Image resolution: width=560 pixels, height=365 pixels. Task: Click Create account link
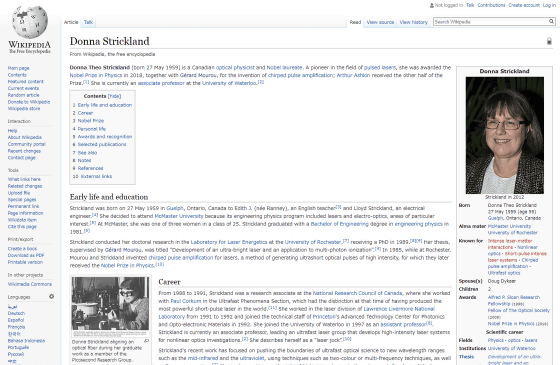click(x=524, y=5)
